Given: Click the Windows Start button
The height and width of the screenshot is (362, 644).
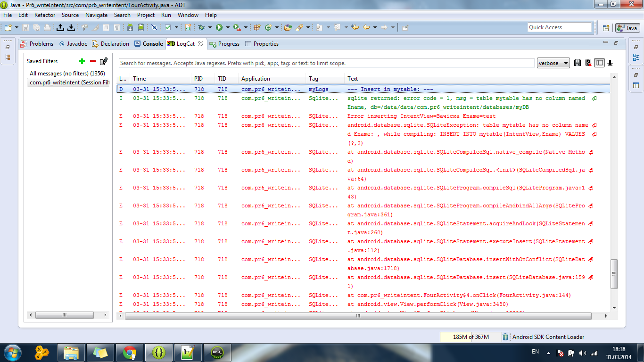Looking at the screenshot, I should [x=12, y=352].
